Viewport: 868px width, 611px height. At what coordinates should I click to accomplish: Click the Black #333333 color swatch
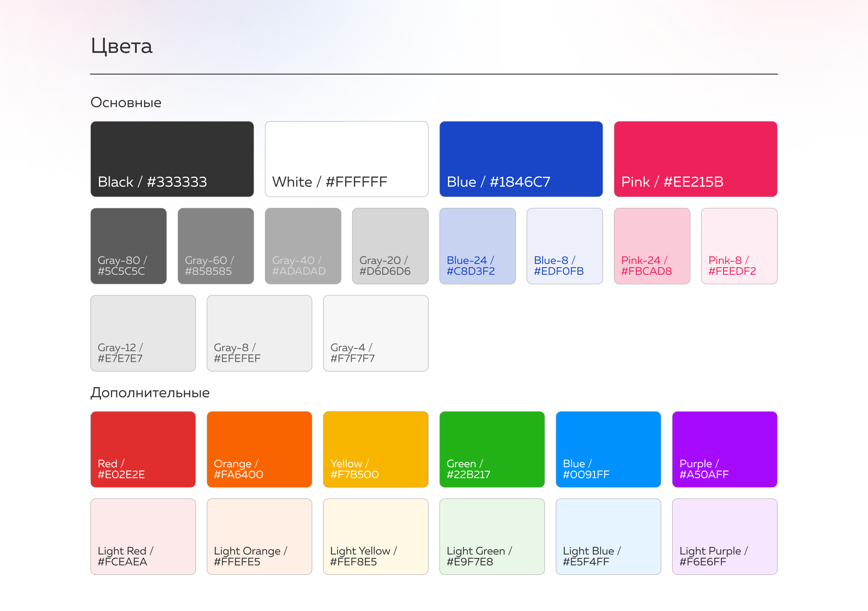[x=172, y=159]
